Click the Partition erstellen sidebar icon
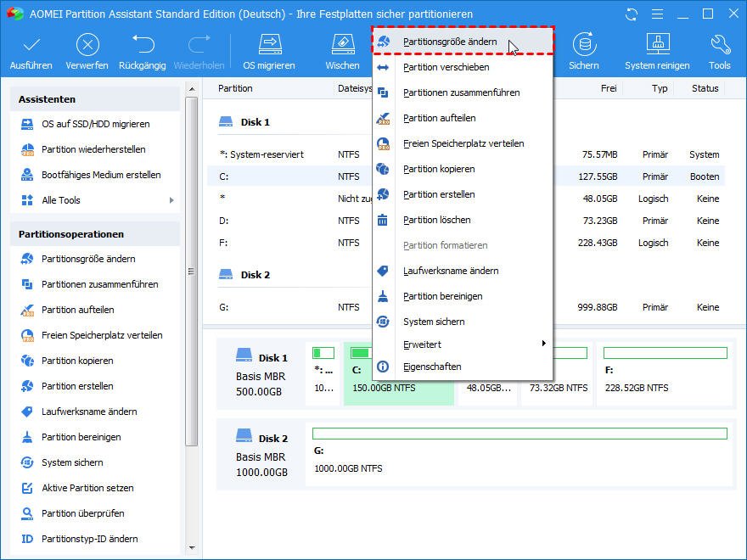The height and width of the screenshot is (560, 747). tap(27, 386)
